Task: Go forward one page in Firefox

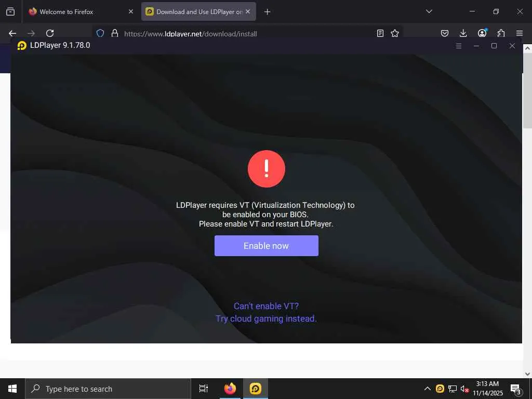Action: [31, 33]
